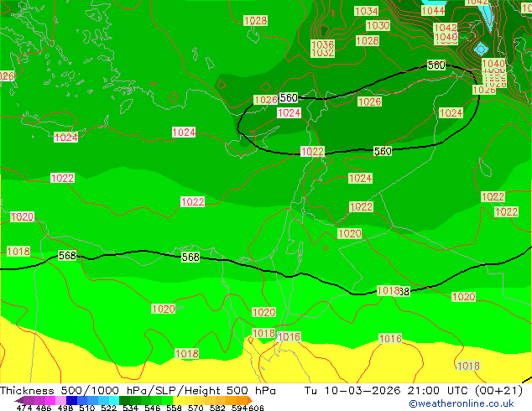Select the date stamp 'Tu 10-03-2026 21:00 UTC (00+21)'
Viewport: 532px width, 411px height.
(x=414, y=391)
